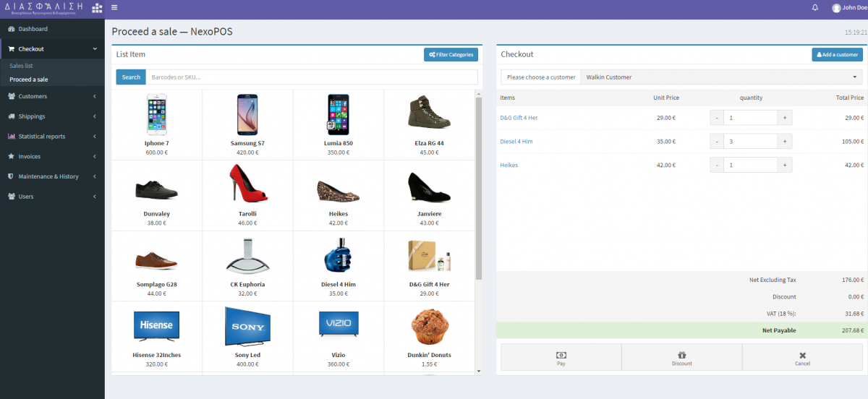
Task: Select the Janviere black wedge
Action: (x=430, y=187)
